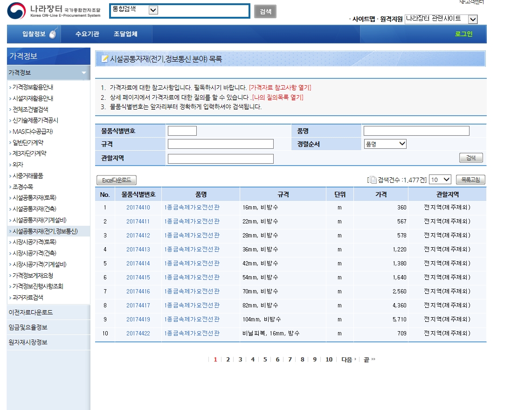Collapse the 가격정보 sidebar section
The image size is (532, 410).
click(x=48, y=73)
